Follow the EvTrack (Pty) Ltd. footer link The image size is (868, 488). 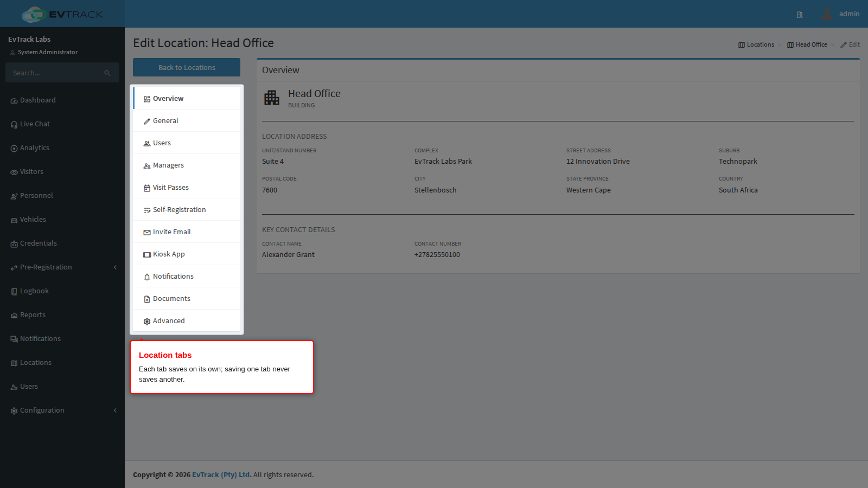(221, 474)
